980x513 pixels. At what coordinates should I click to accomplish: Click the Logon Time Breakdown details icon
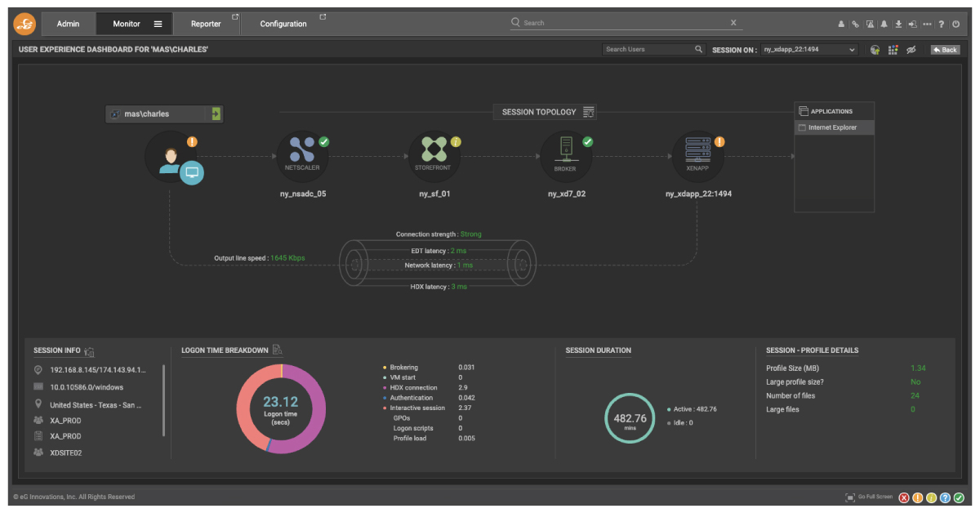[278, 350]
